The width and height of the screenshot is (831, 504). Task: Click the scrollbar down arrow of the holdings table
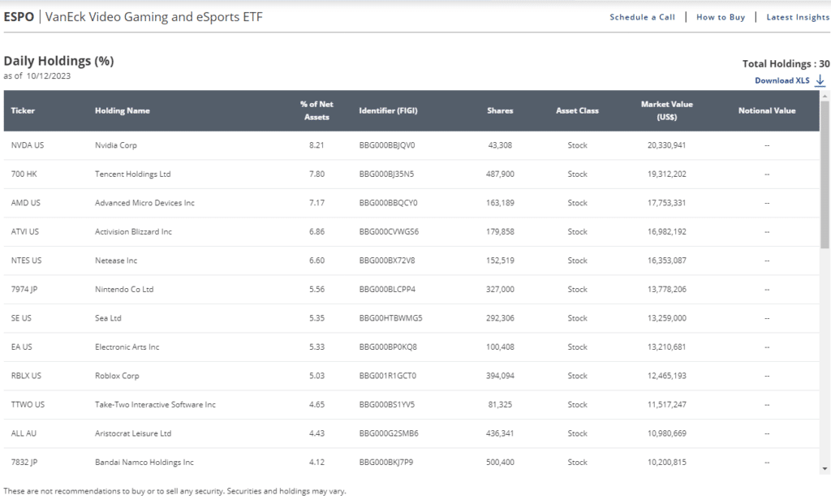pyautogui.click(x=825, y=469)
